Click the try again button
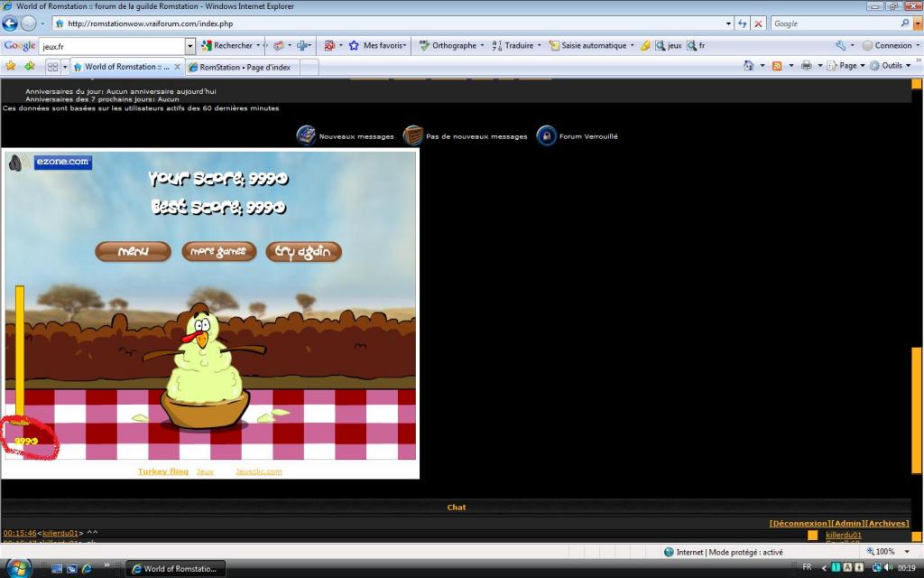Screen dimensions: 924x578 303,251
